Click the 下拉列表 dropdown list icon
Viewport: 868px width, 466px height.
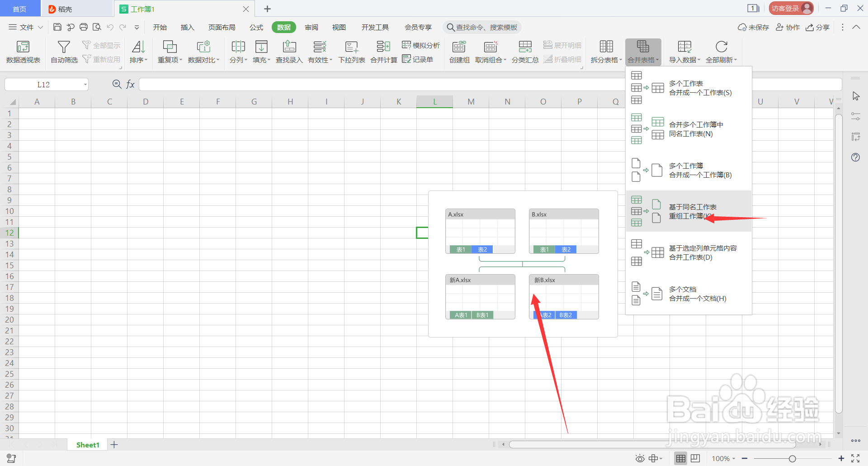[351, 47]
